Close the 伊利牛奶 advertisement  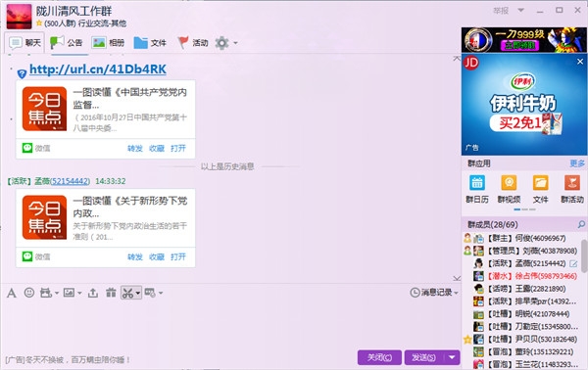pyautogui.click(x=580, y=62)
